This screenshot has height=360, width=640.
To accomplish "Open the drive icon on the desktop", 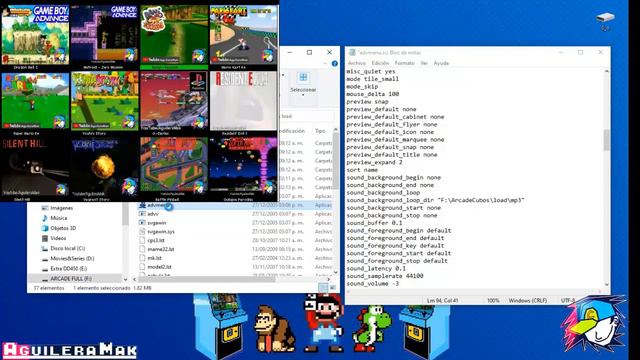I will click(605, 18).
